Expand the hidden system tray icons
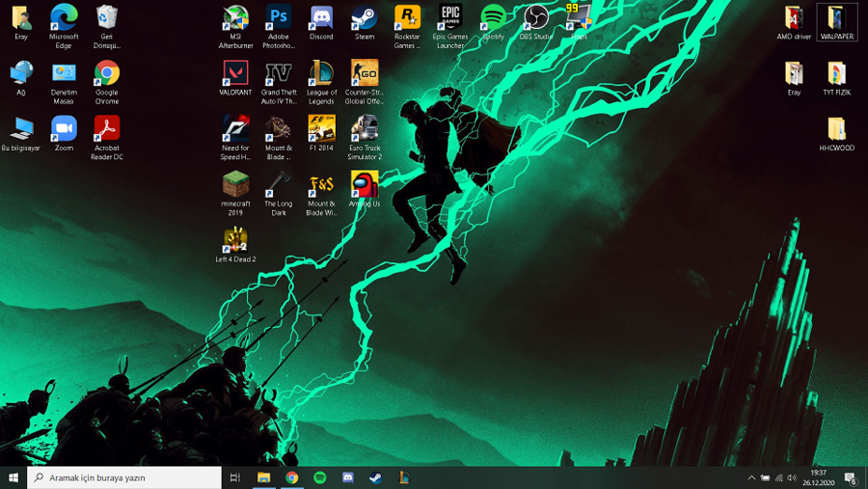This screenshot has height=489, width=868. 751,477
